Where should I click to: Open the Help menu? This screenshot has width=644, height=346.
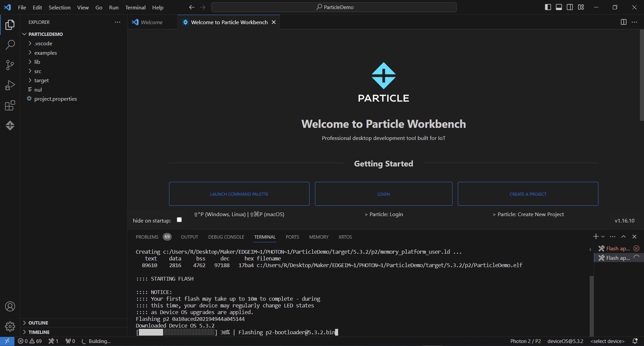(x=158, y=7)
